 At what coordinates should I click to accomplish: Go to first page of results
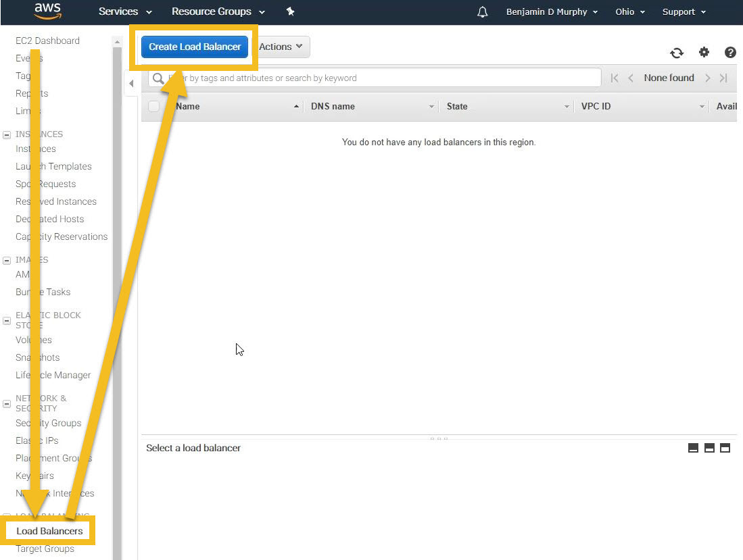point(615,78)
